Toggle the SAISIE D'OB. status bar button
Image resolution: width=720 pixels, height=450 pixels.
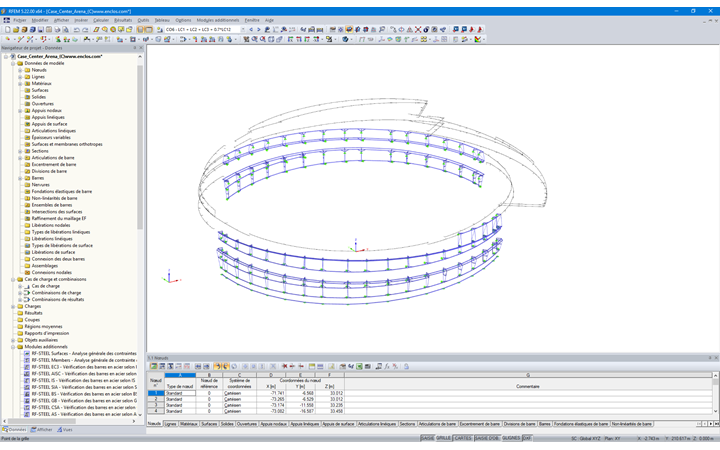click(x=487, y=439)
